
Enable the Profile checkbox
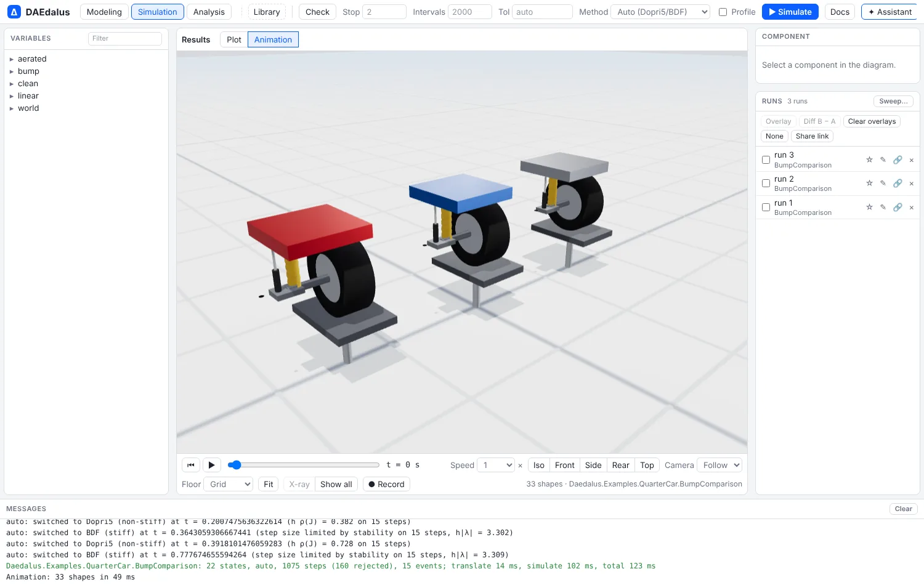click(x=723, y=12)
